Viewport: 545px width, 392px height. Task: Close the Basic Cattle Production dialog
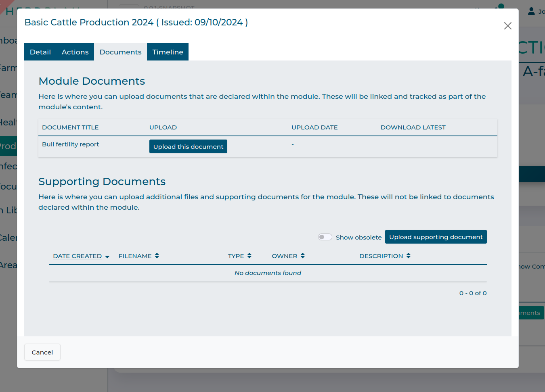point(507,26)
